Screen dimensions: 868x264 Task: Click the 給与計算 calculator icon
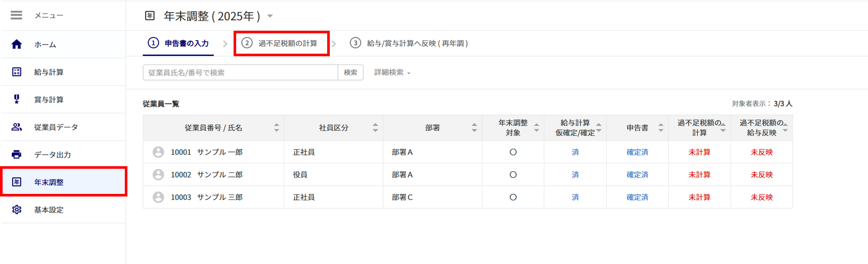tap(16, 72)
